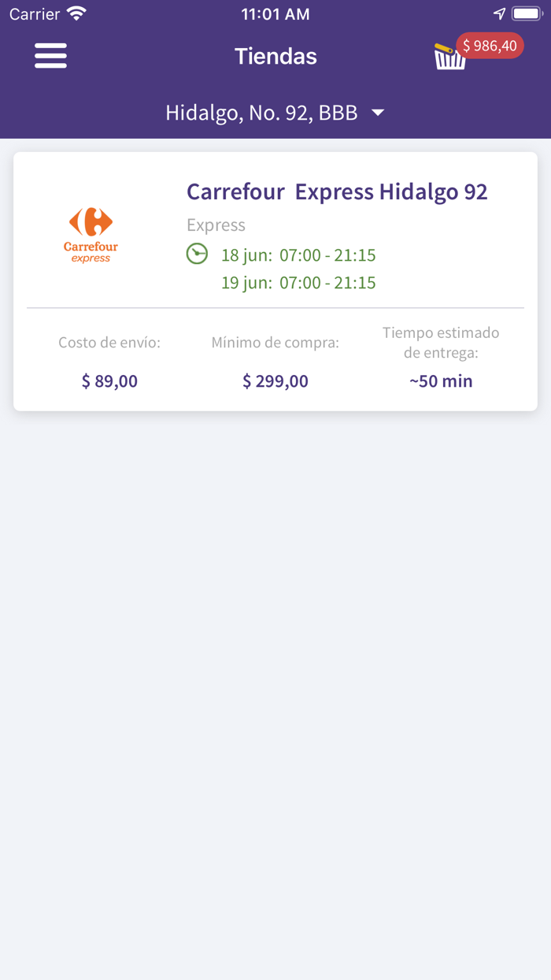
Task: Select the Tiendas title in the header
Action: pyautogui.click(x=275, y=56)
